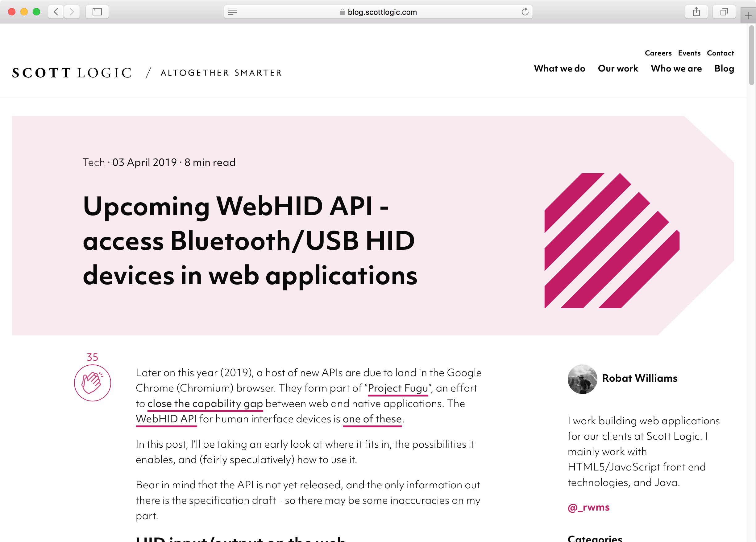
Task: Follow the one of these link
Action: click(x=372, y=419)
